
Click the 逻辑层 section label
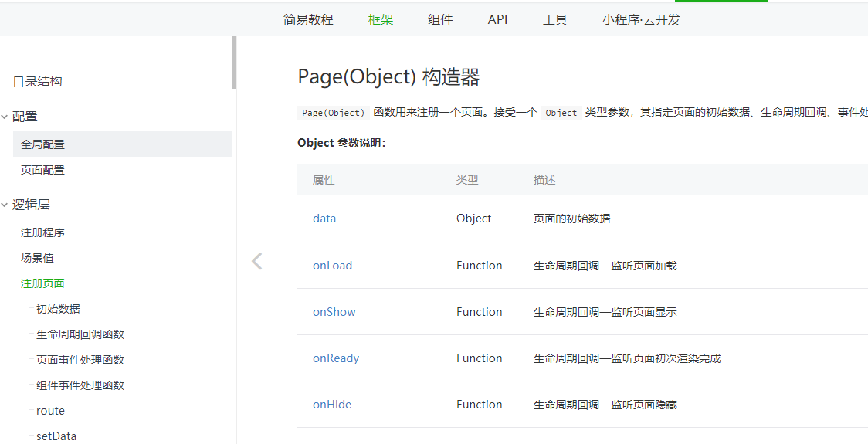(x=31, y=205)
